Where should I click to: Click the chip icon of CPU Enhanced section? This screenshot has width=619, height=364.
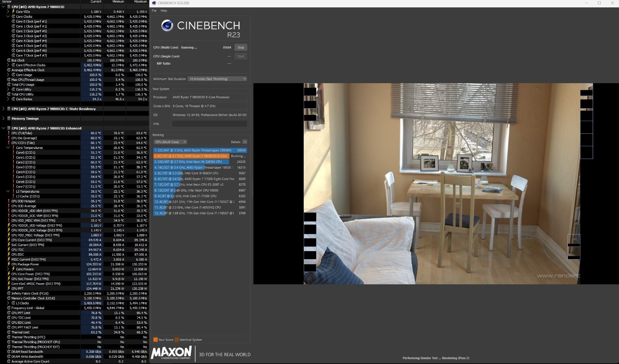point(9,128)
